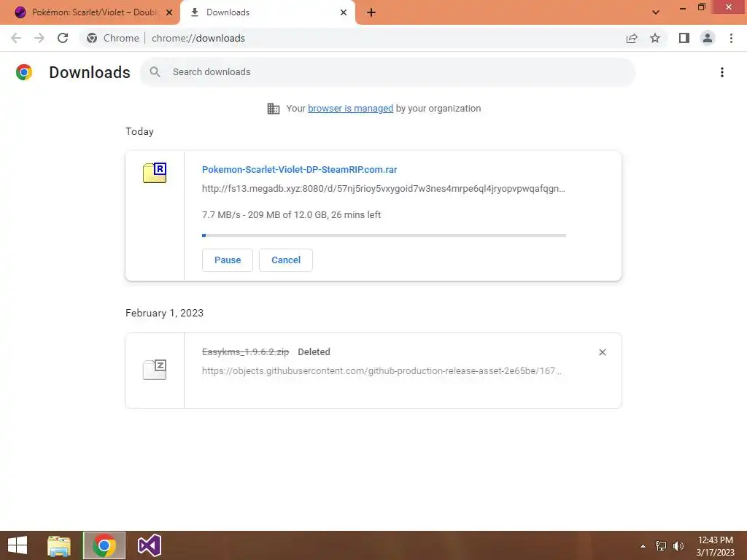Viewport: 747px width, 560px height.
Task: Close the Pokémon: Scarlet/Violet tab
Action: [169, 13]
